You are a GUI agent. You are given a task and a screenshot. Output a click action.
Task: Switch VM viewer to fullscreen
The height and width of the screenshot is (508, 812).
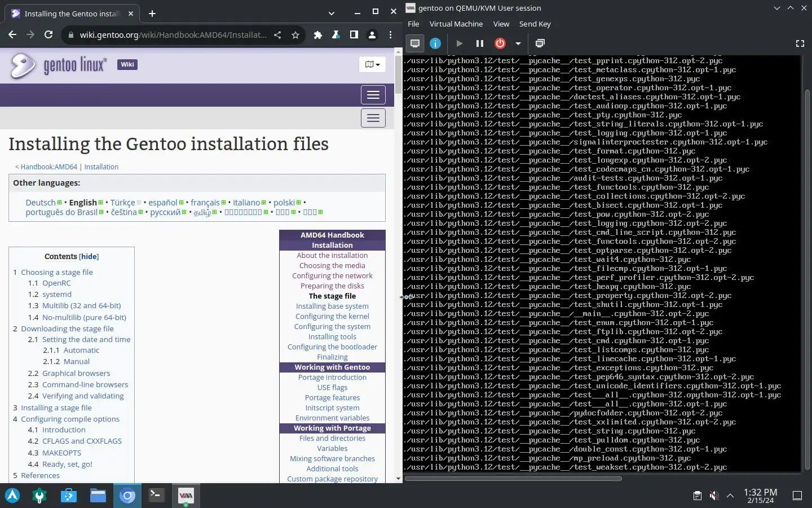800,43
